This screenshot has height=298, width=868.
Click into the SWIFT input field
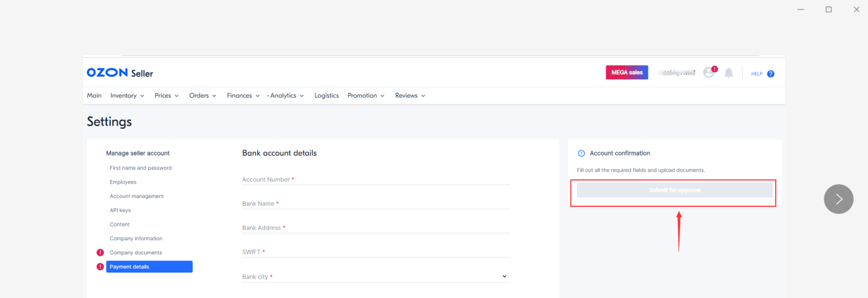[x=375, y=252]
